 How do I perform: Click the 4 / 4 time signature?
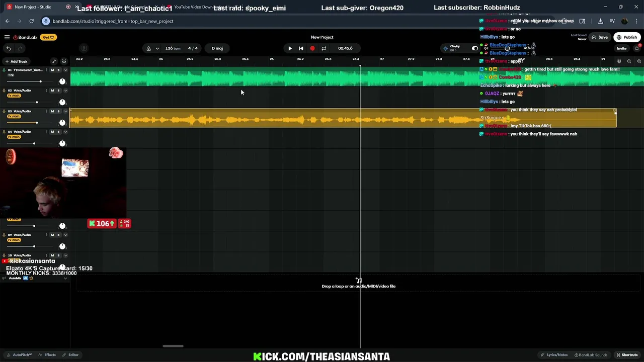[193, 48]
